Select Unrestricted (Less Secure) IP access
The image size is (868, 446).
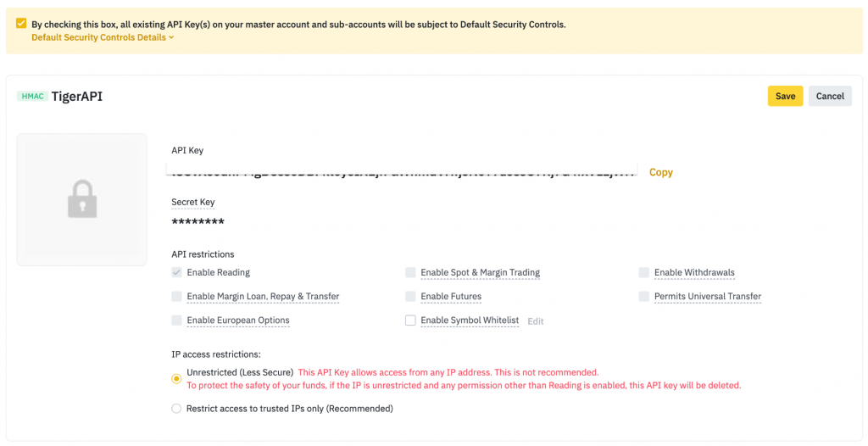[176, 378]
